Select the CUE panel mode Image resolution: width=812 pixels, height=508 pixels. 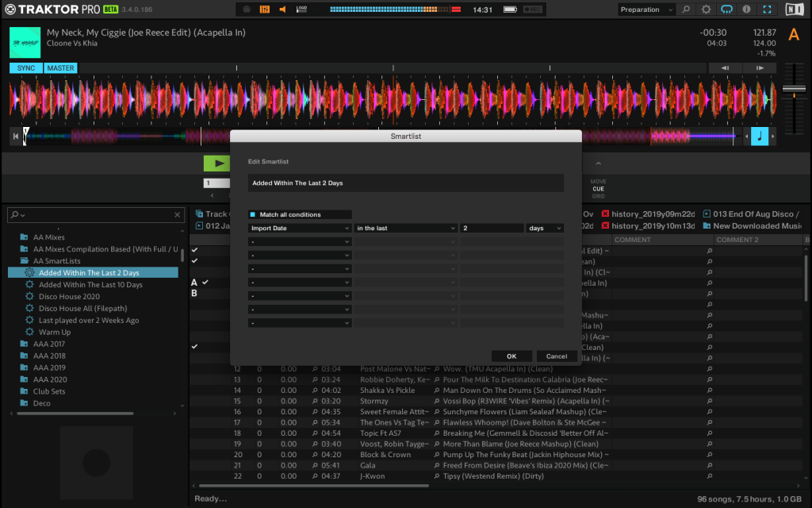598,189
